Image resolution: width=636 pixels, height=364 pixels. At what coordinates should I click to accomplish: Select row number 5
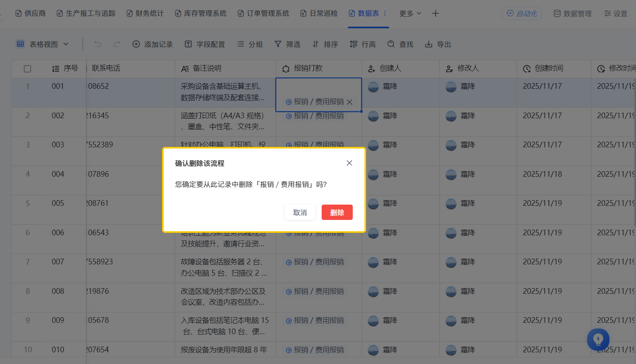(27, 203)
